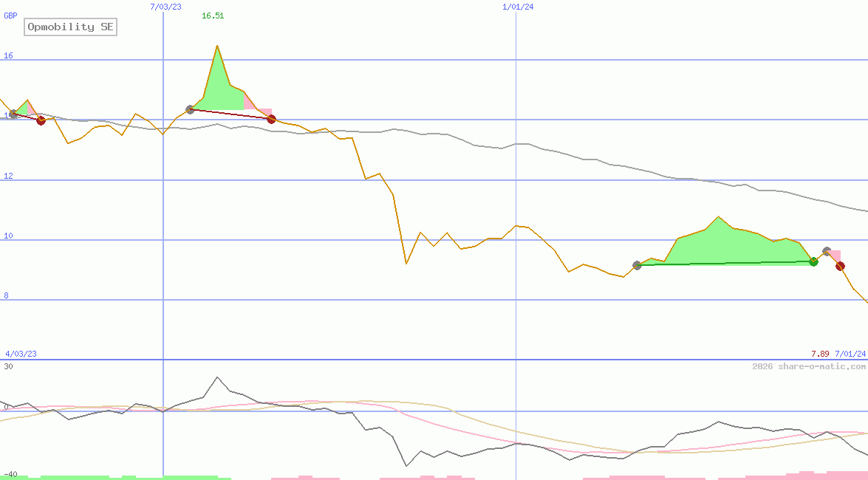
Task: Select the first grey marker at chart's left edge
Action: 13,114
